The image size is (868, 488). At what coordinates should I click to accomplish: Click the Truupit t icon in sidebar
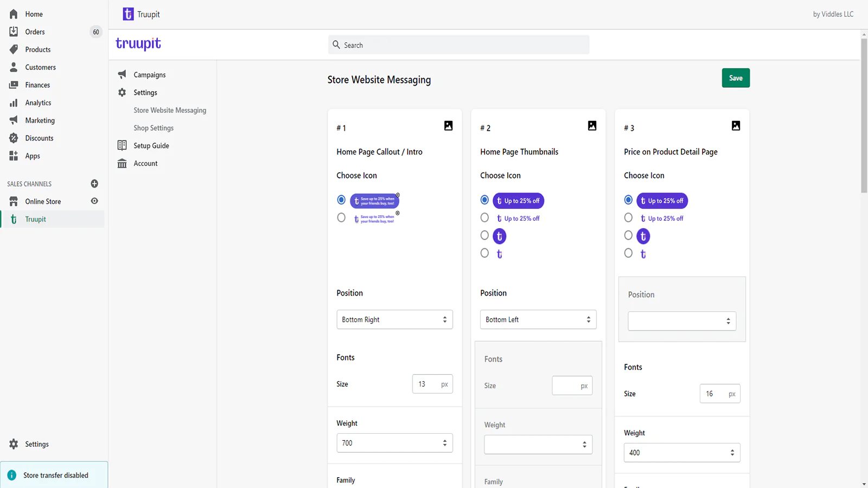[x=14, y=219]
